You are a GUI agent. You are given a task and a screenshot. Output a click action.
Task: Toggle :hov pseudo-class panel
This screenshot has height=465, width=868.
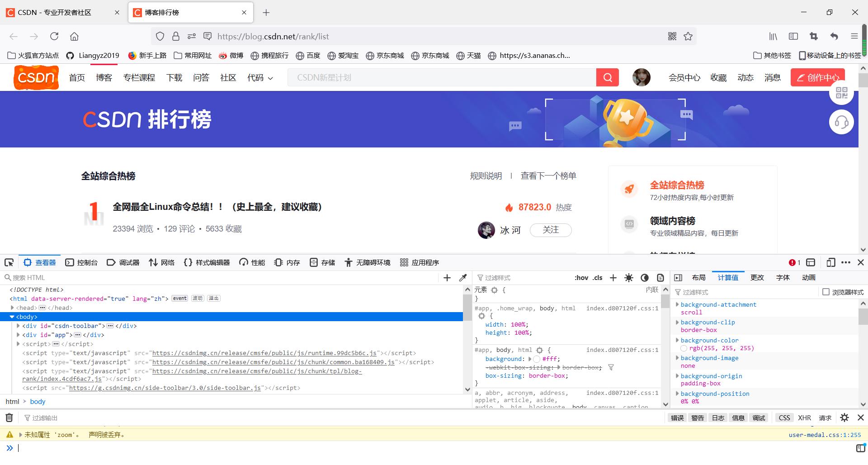[581, 278]
